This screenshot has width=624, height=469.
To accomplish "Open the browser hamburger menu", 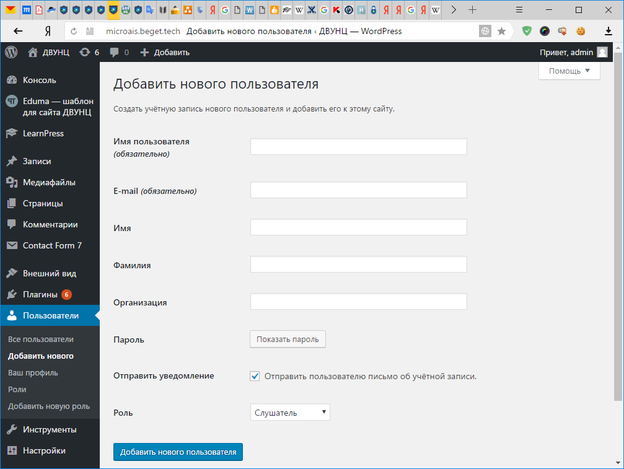I will click(519, 10).
